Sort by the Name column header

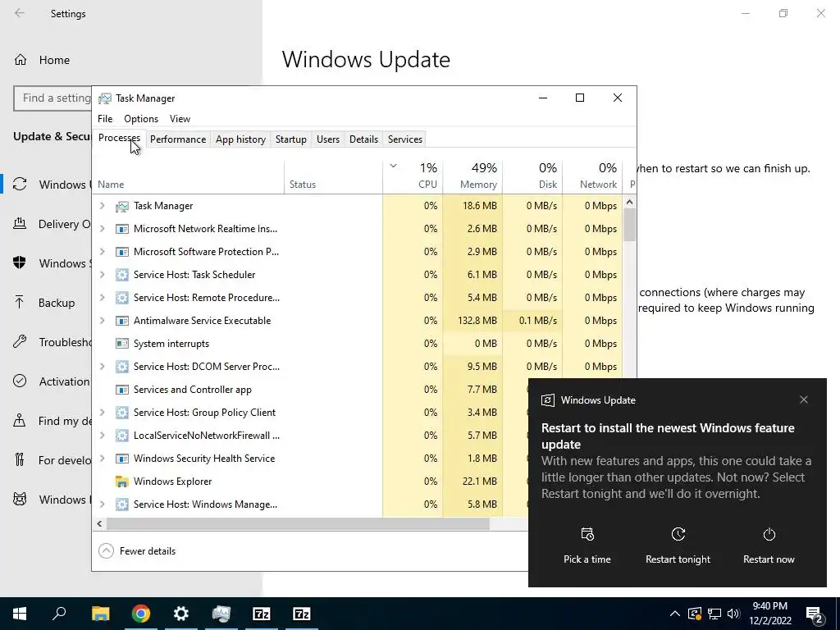point(189,177)
